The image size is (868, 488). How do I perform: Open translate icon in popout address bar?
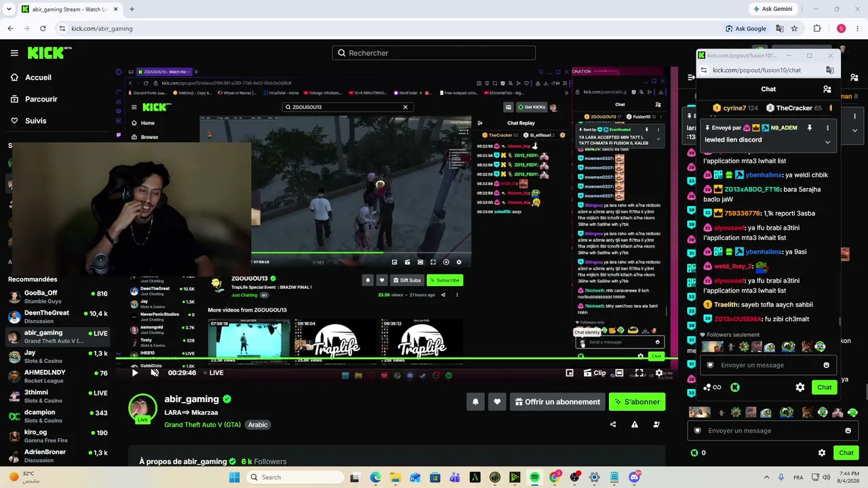830,70
